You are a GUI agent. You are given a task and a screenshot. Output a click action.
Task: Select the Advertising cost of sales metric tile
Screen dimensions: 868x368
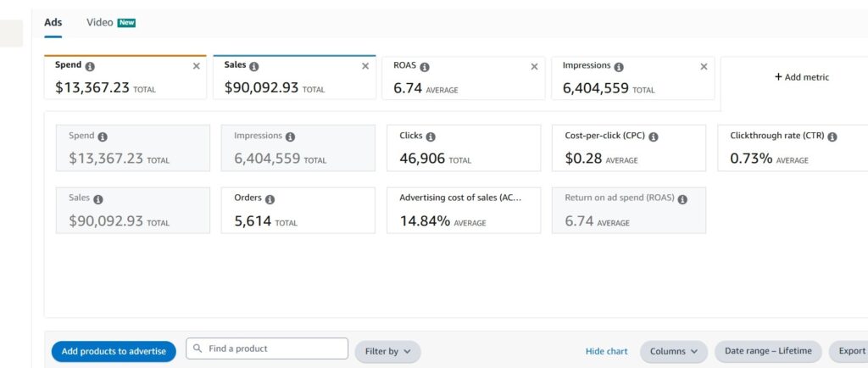(463, 210)
